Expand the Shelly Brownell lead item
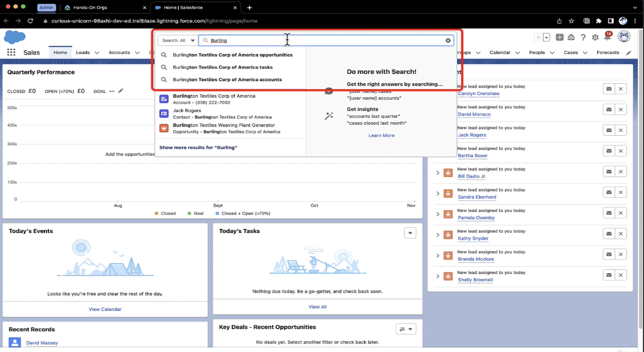This screenshot has width=644, height=352. 438,276
